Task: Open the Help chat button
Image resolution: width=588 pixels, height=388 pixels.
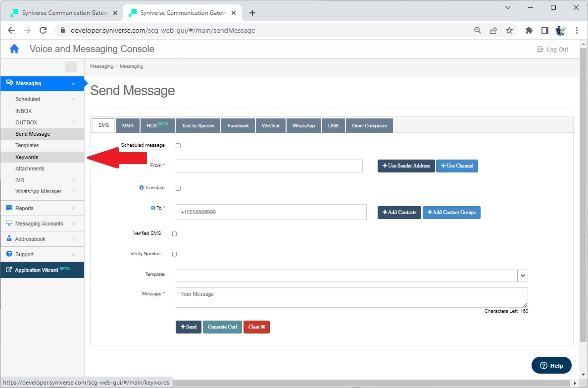Action: (552, 366)
